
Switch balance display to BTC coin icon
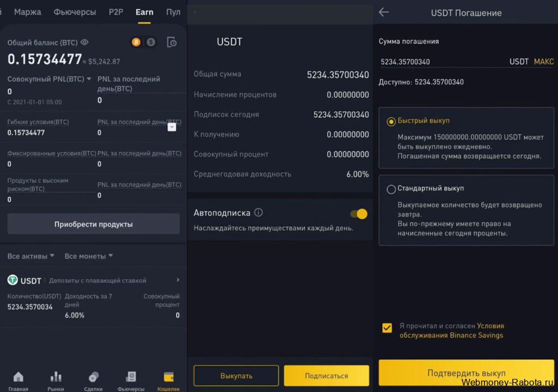(136, 43)
